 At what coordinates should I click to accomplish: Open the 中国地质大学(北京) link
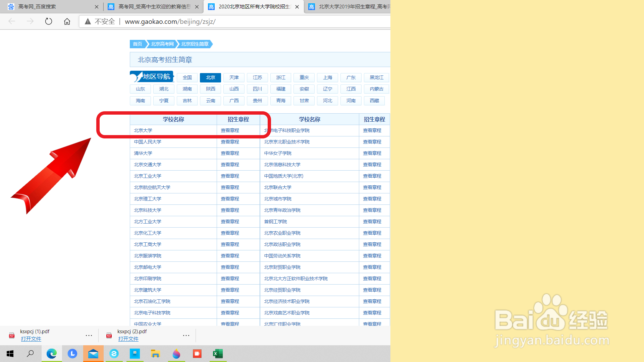(x=283, y=176)
